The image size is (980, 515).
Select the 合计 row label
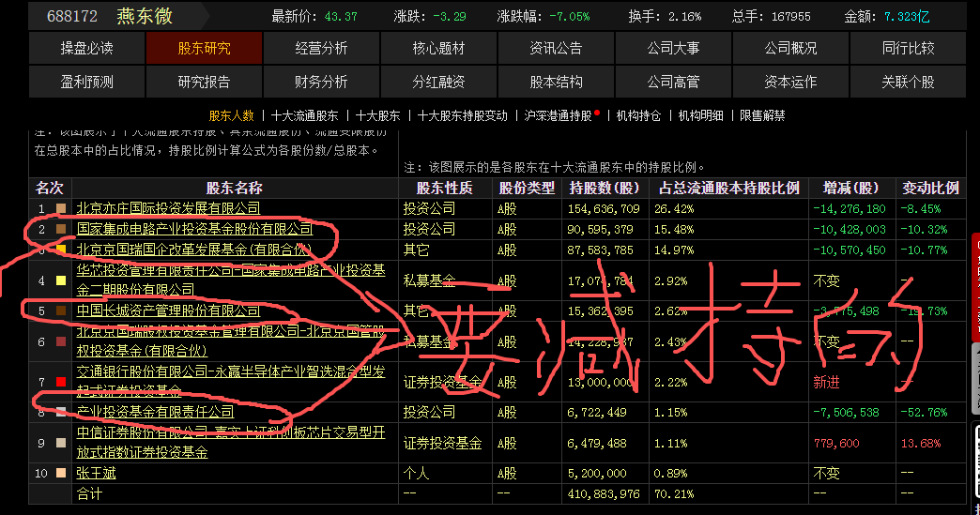tap(89, 493)
